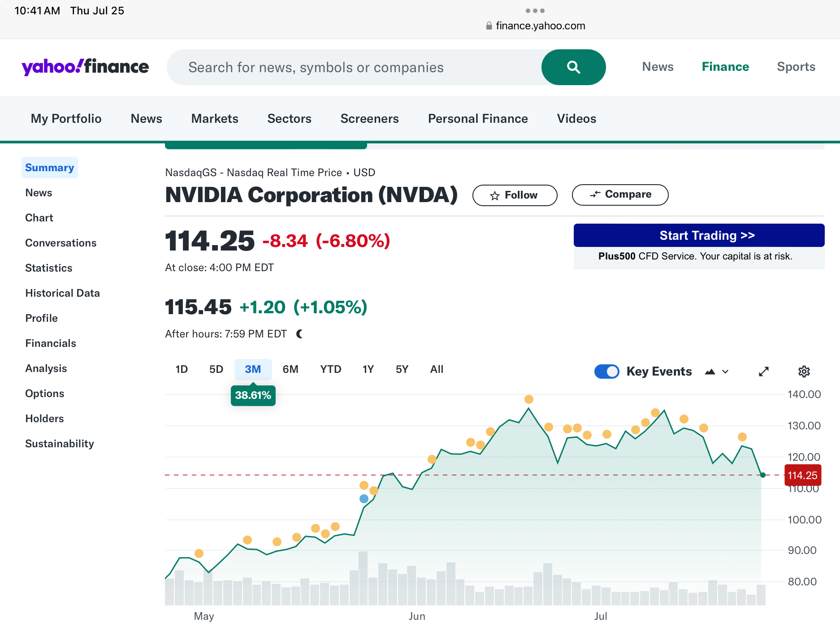The image size is (840, 631).
Task: Select the 3M chart range
Action: click(x=253, y=369)
